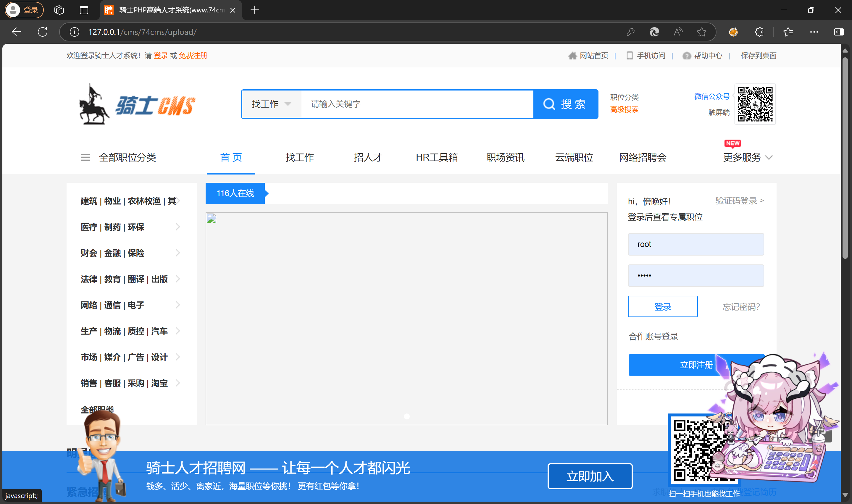Click the password input field
This screenshot has width=852, height=504.
pyautogui.click(x=696, y=275)
